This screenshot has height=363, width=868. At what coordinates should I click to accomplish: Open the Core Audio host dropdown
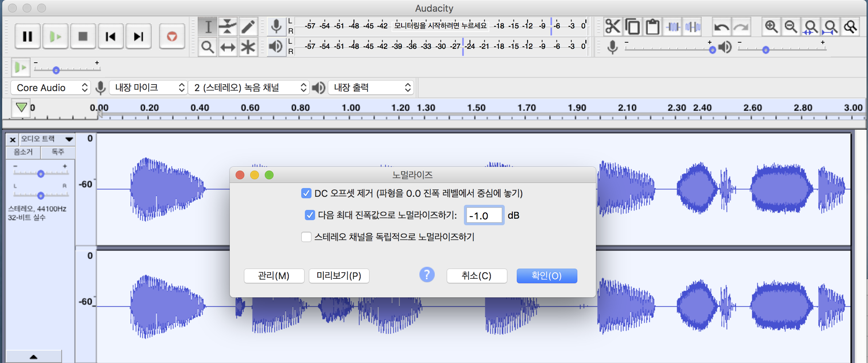50,87
